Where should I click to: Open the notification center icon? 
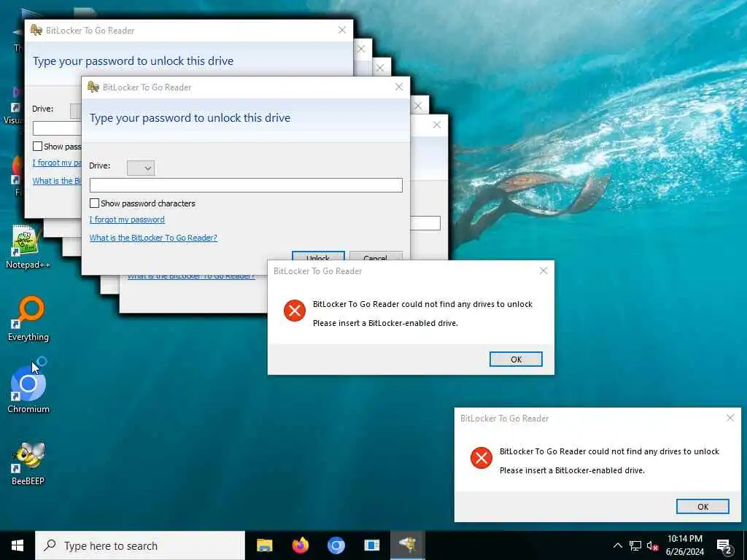coord(724,546)
